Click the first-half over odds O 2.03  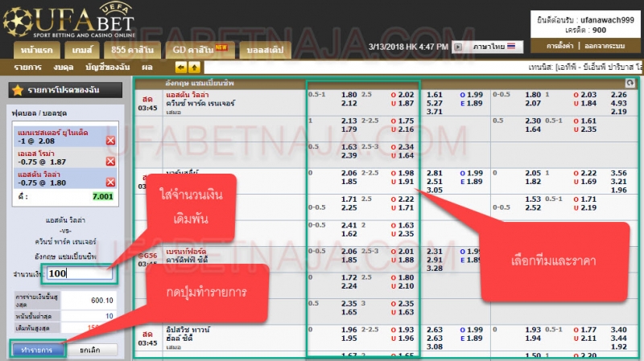tap(585, 95)
